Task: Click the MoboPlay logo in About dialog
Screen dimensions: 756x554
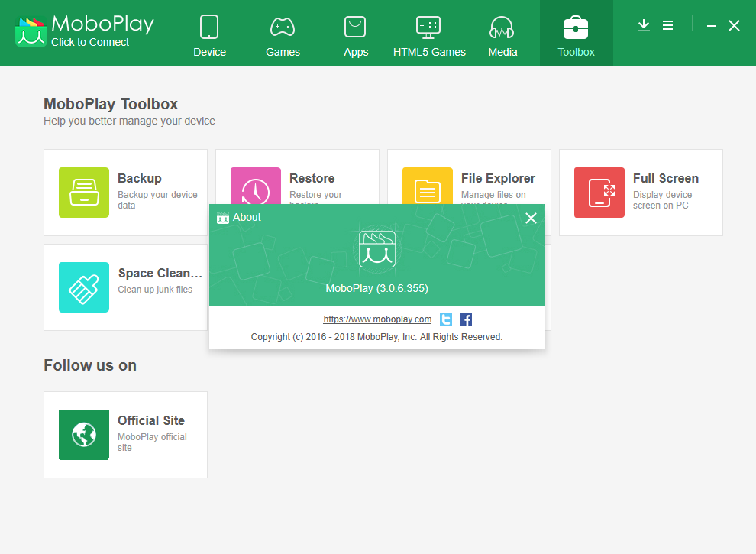Action: click(x=377, y=249)
